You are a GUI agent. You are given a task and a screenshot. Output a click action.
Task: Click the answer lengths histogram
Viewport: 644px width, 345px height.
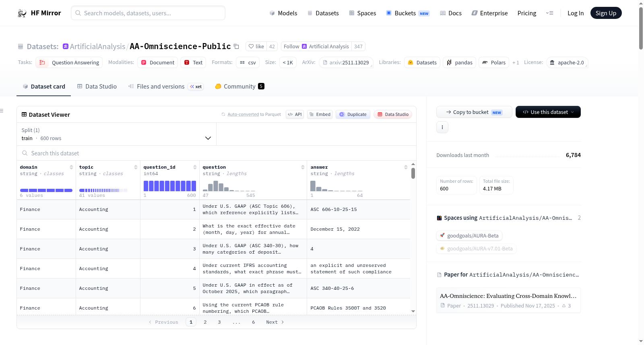336,186
